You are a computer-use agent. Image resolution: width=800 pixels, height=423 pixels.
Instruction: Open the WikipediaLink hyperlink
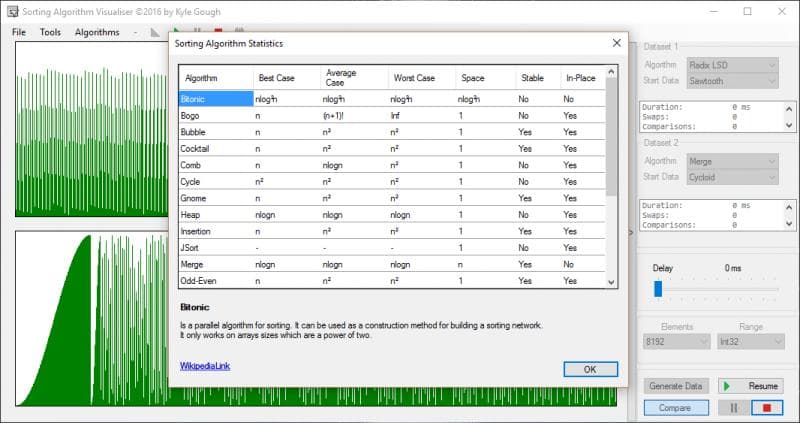[x=206, y=367]
